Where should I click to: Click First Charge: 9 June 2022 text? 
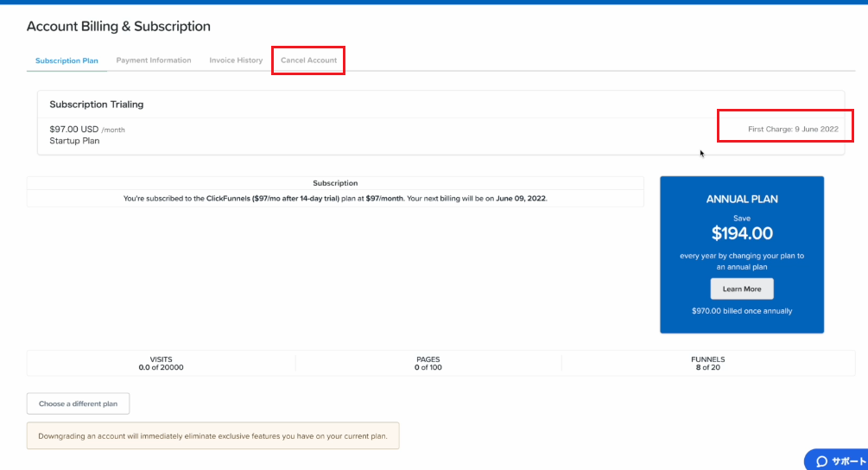pyautogui.click(x=793, y=129)
